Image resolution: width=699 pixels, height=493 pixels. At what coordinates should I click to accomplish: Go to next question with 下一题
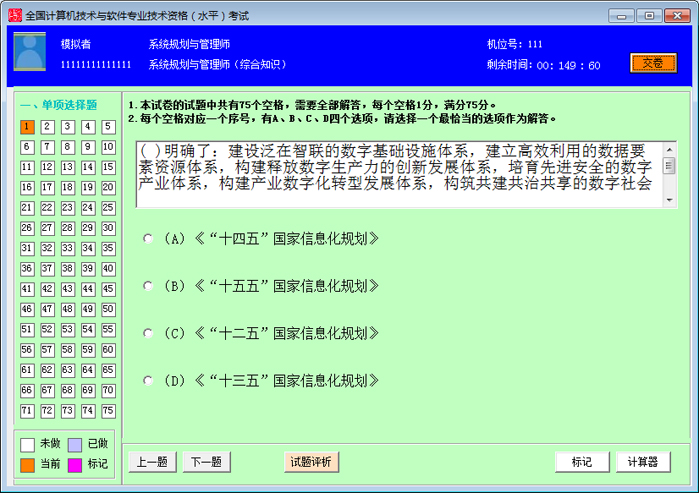[207, 462]
